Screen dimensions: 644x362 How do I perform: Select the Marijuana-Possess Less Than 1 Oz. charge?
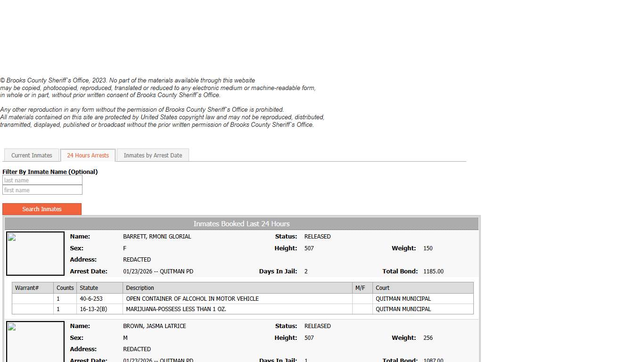tap(176, 309)
